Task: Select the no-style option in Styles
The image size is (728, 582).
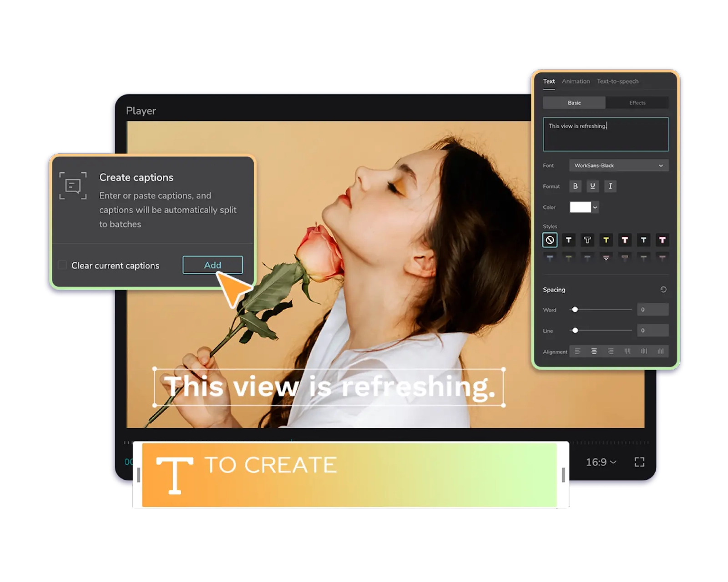Action: 550,241
